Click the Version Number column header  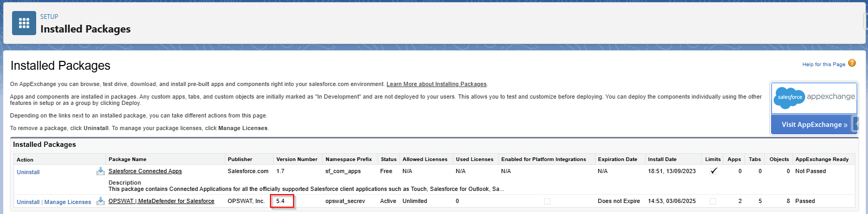tap(297, 159)
